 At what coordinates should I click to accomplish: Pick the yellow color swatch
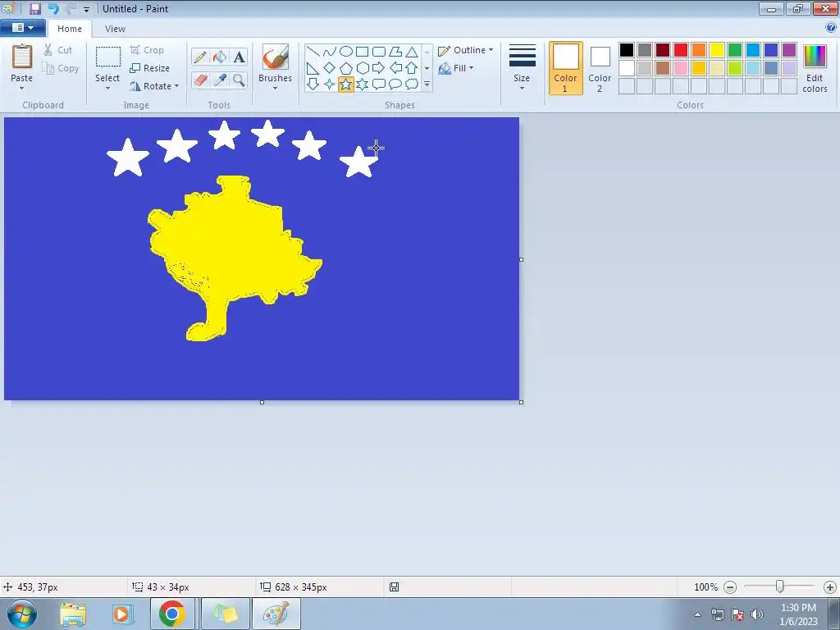click(717, 50)
